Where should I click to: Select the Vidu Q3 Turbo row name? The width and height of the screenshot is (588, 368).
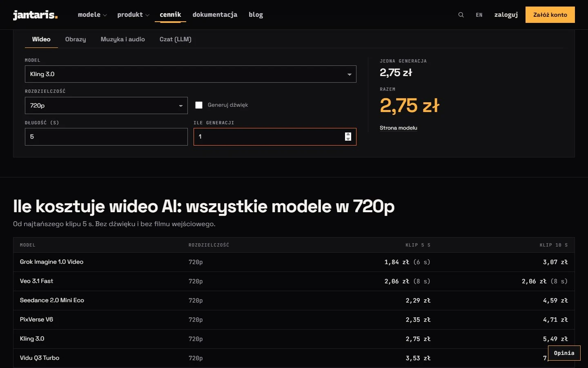coord(40,358)
